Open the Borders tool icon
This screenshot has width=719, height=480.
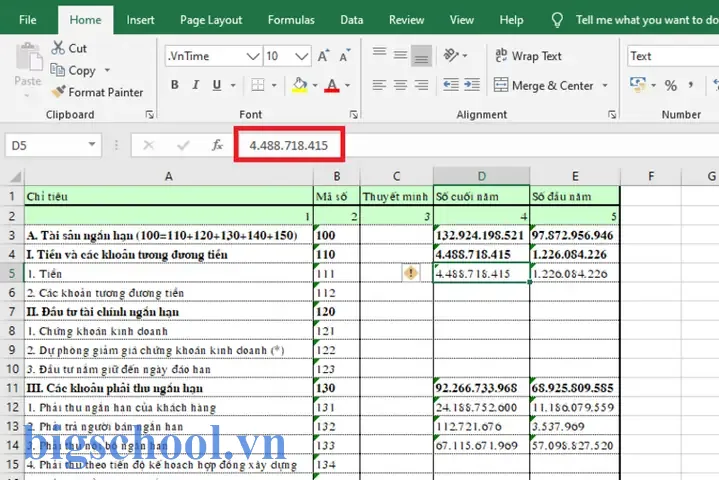[x=258, y=85]
